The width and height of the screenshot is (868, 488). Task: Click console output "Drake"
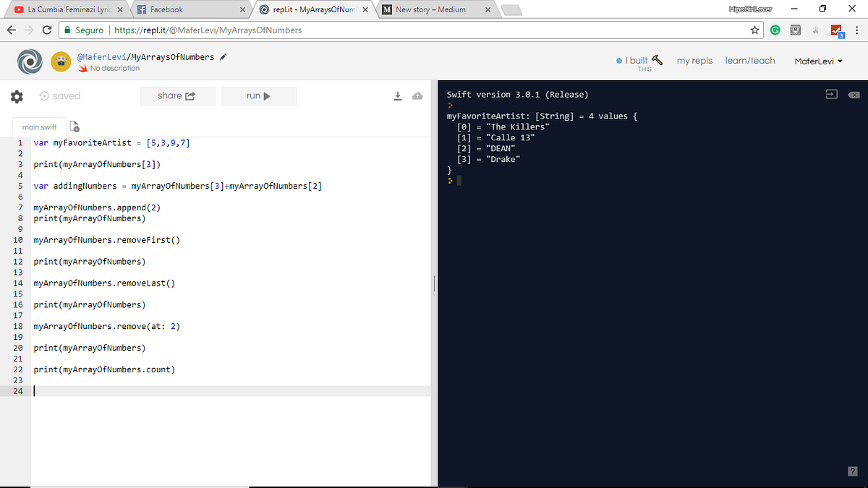(503, 159)
